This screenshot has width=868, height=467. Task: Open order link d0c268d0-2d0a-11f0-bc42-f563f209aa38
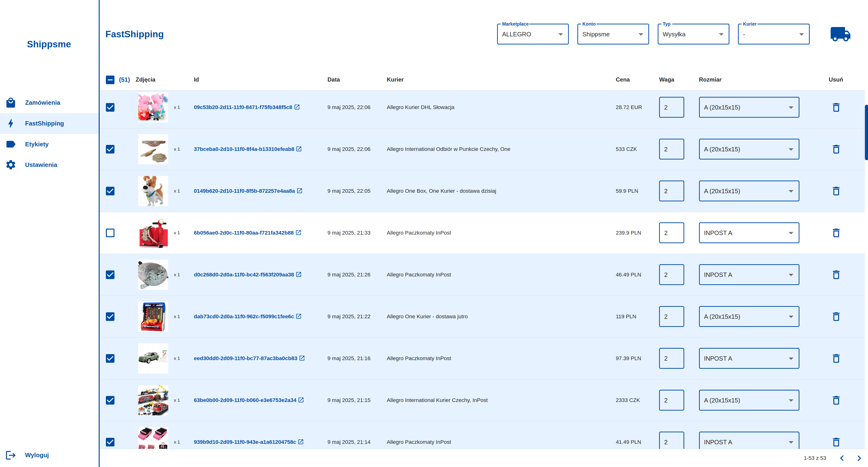coord(244,275)
